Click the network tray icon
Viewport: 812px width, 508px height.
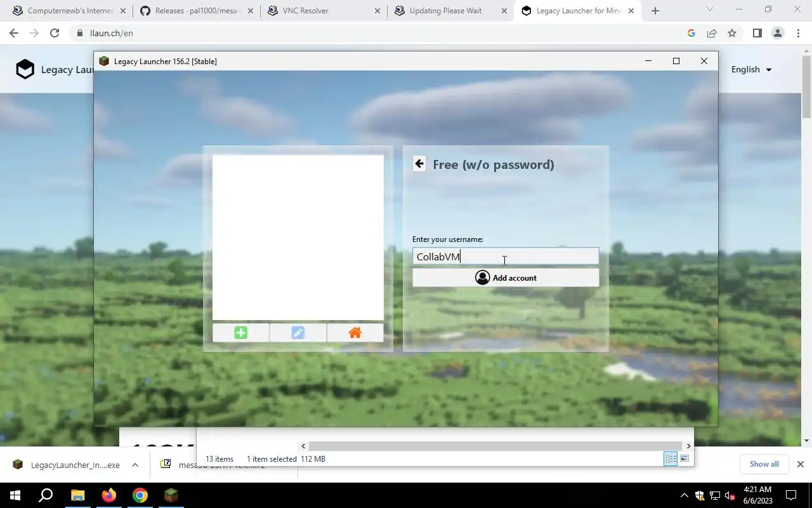[x=715, y=495]
